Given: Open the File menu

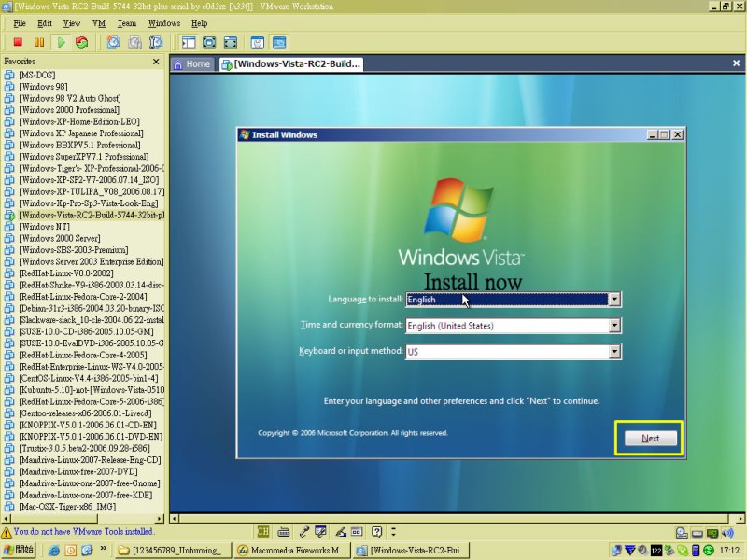Looking at the screenshot, I should click(20, 23).
